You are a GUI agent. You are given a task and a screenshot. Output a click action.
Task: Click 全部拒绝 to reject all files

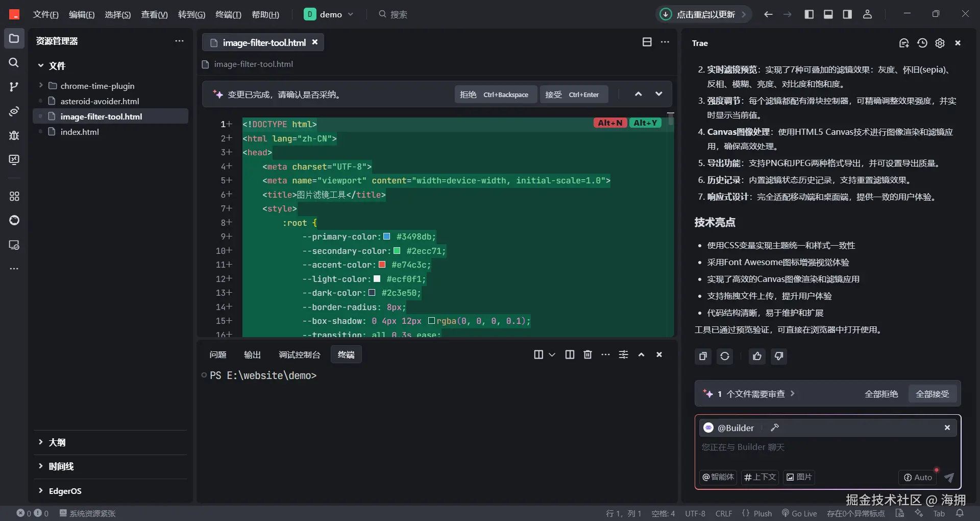pyautogui.click(x=881, y=394)
